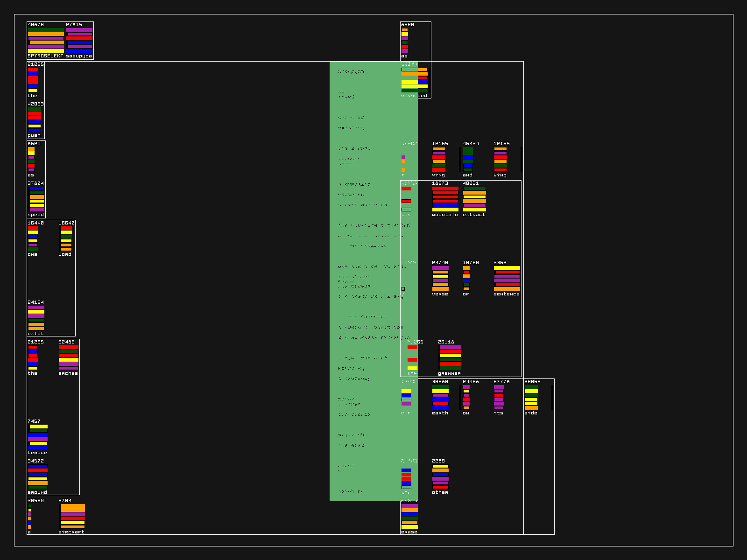Select the grammar token block
Screen dimensions: 747x560
click(x=450, y=357)
